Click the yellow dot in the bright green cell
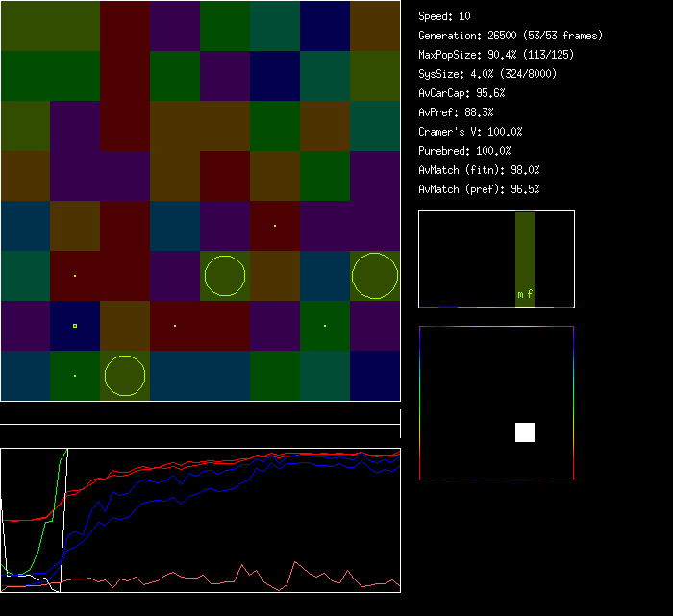The height and width of the screenshot is (616, 673). [75, 376]
